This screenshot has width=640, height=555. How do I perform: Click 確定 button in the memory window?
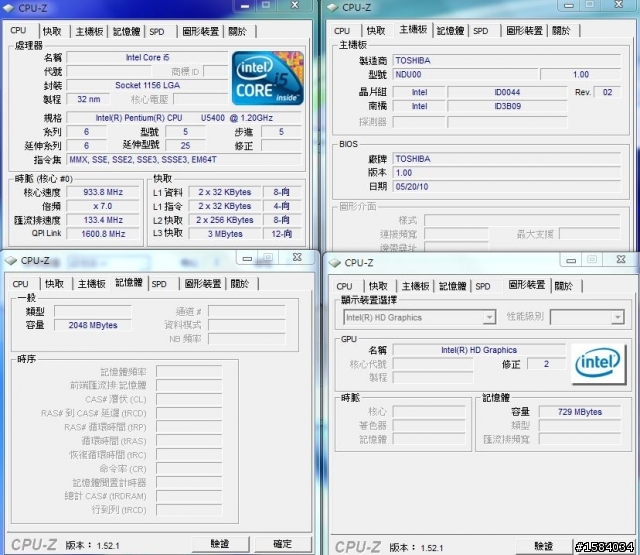[282, 544]
